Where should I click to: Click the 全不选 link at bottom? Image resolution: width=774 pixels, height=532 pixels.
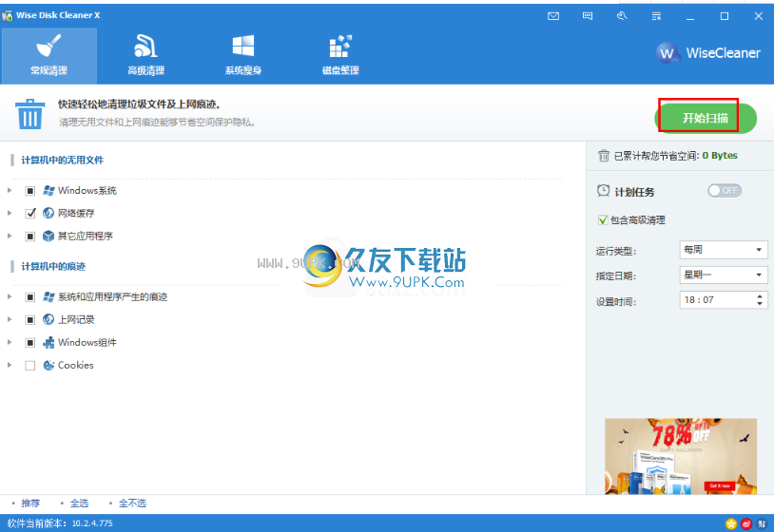click(x=132, y=503)
